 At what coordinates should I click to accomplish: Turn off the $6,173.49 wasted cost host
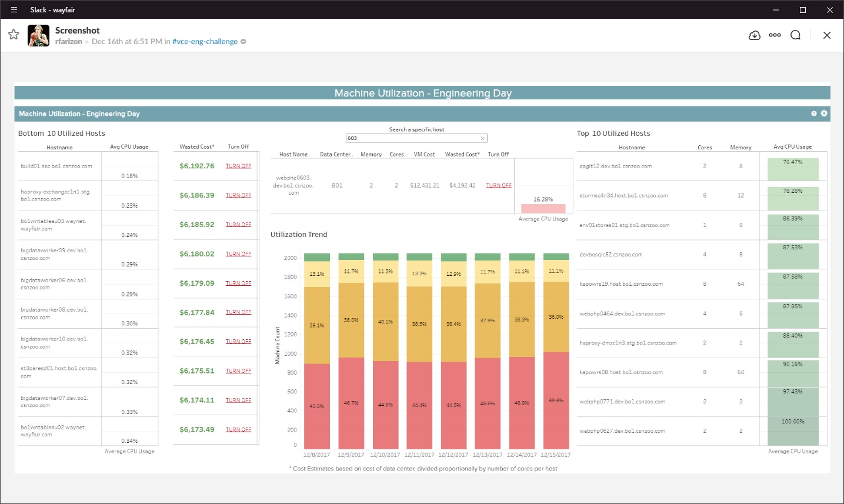tap(238, 430)
